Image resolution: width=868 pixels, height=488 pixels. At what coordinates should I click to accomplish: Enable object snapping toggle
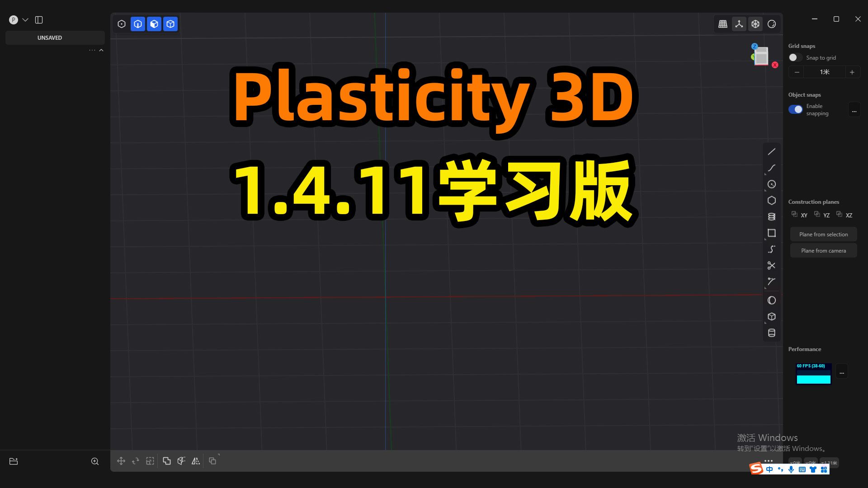pos(795,108)
